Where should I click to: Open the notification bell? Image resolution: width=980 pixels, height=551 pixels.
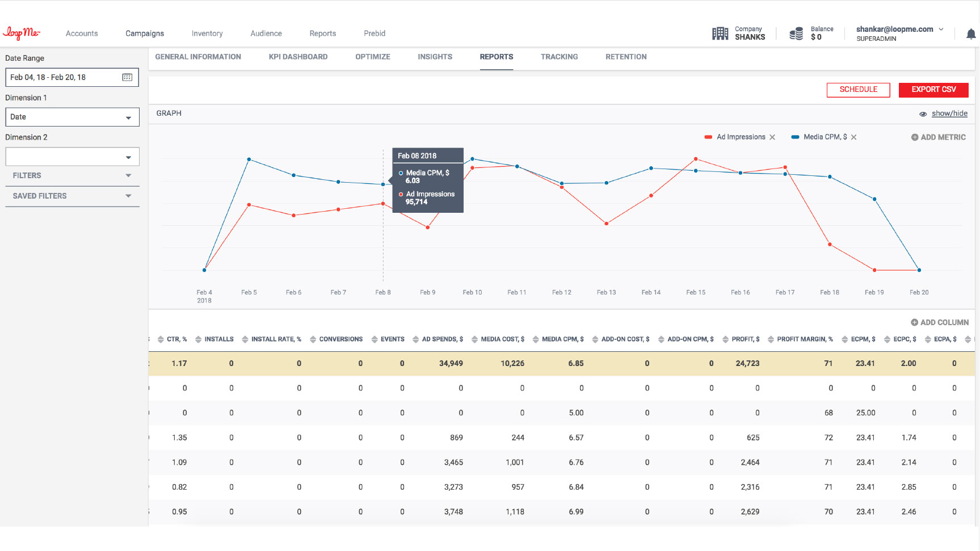pos(970,34)
